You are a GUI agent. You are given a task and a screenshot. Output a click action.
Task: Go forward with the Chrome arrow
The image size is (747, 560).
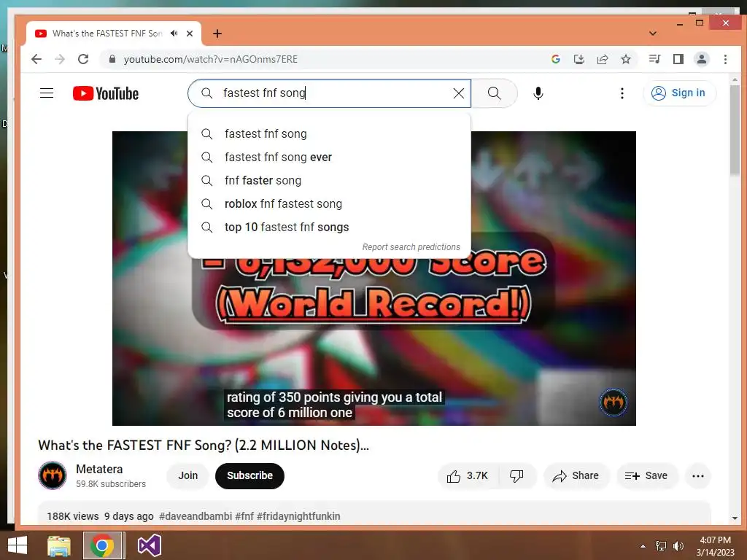[60, 59]
